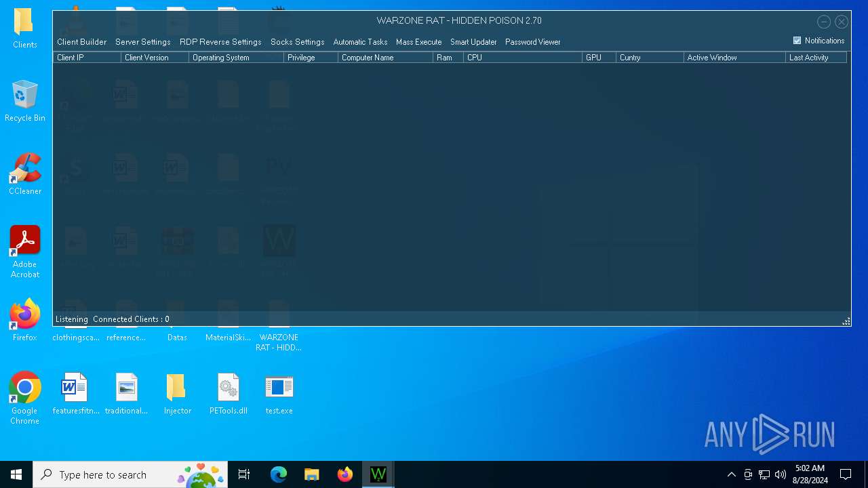This screenshot has width=868, height=488.
Task: Sort by Privilege column header
Action: pyautogui.click(x=311, y=58)
